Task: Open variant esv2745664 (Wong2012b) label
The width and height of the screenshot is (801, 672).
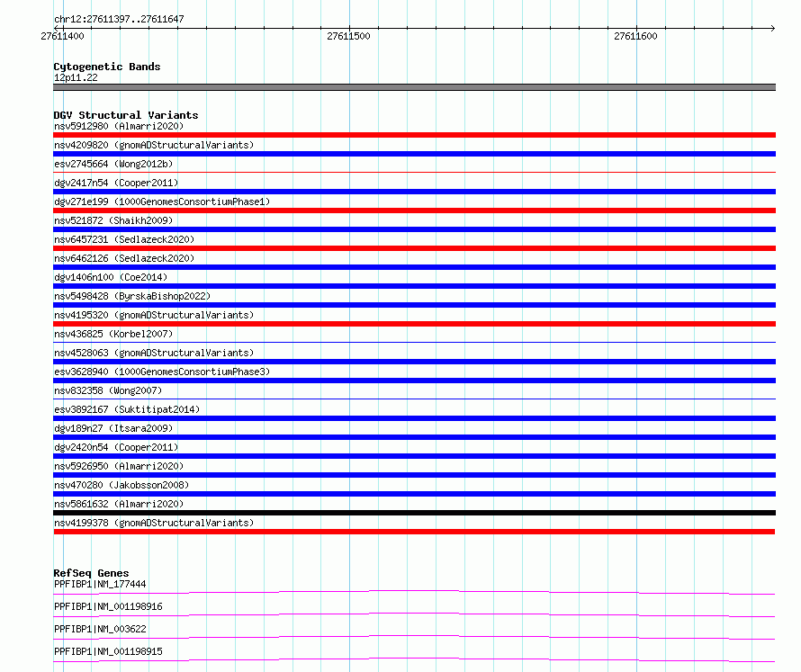Action: (113, 164)
